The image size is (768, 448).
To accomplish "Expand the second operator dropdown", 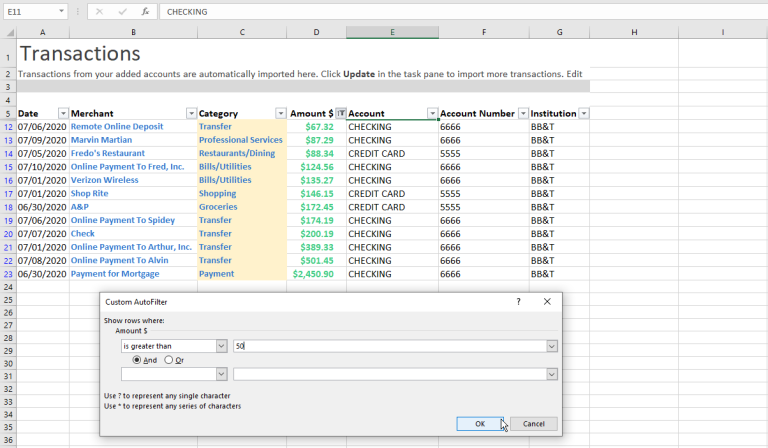I will tap(221, 374).
